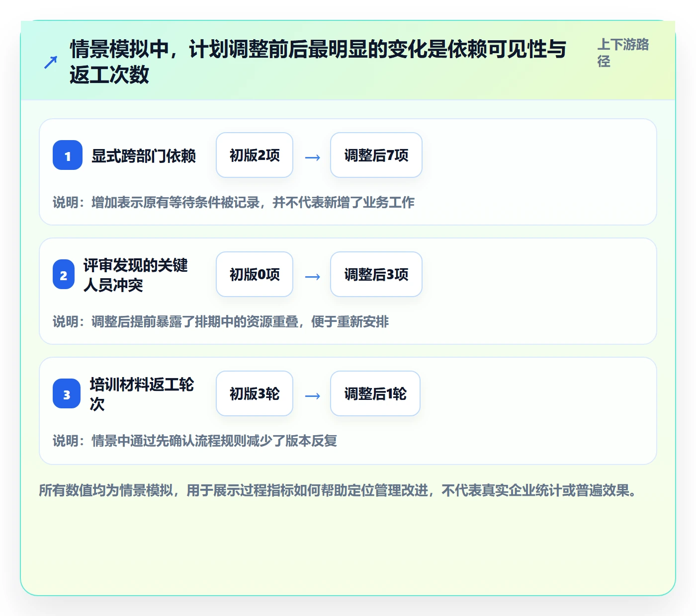Click the note starting 说明：调整后提前暴露

221,321
